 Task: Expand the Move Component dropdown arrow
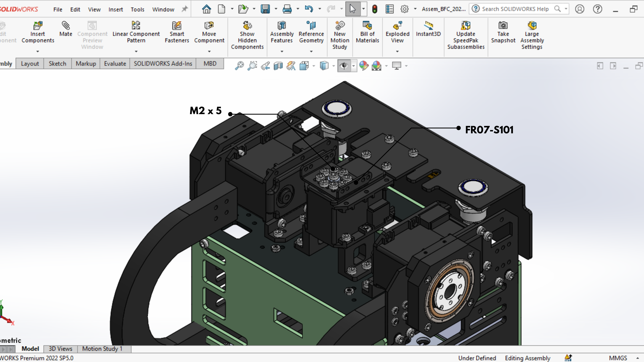(209, 51)
